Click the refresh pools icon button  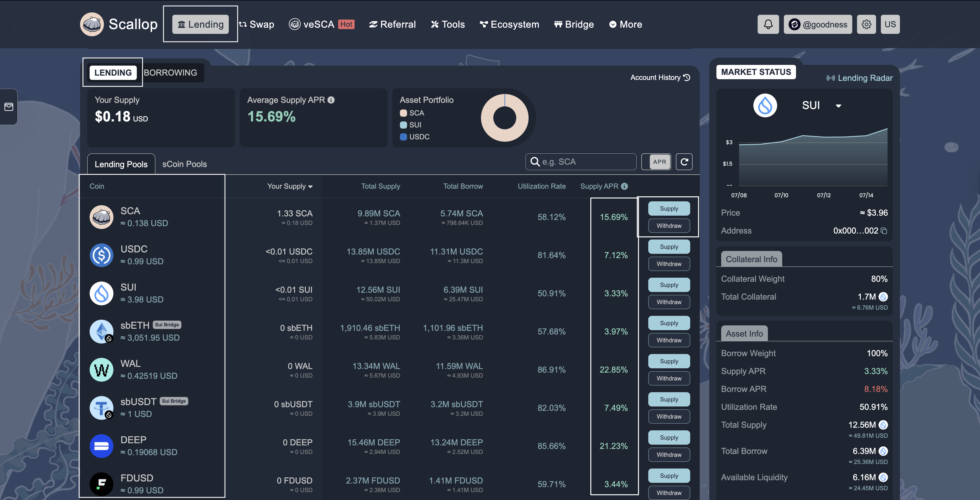coord(684,162)
